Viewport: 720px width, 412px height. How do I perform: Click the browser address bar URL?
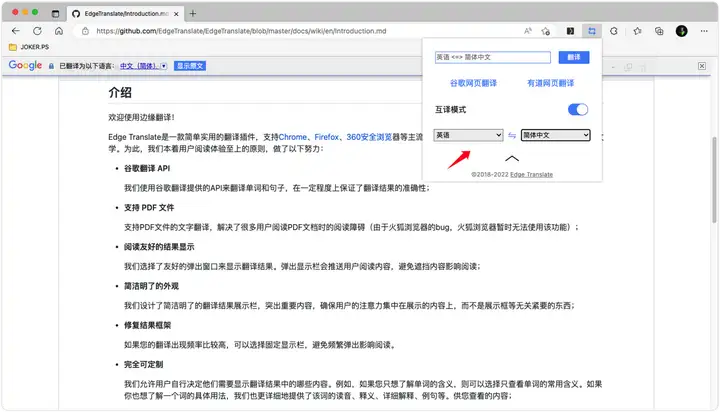click(241, 31)
